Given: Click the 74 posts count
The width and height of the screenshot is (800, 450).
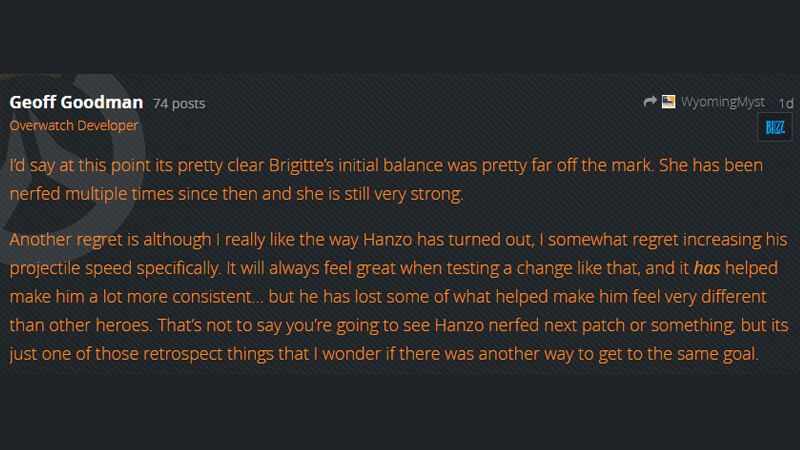Looking at the screenshot, I should pos(179,104).
